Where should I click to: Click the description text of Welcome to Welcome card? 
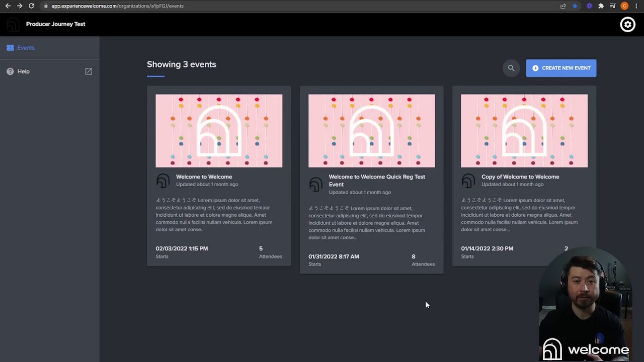coord(215,215)
